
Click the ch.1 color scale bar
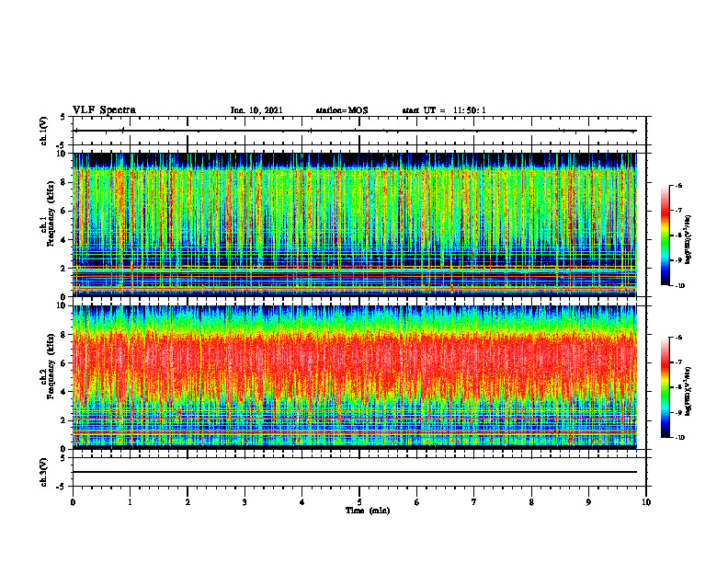coord(665,236)
